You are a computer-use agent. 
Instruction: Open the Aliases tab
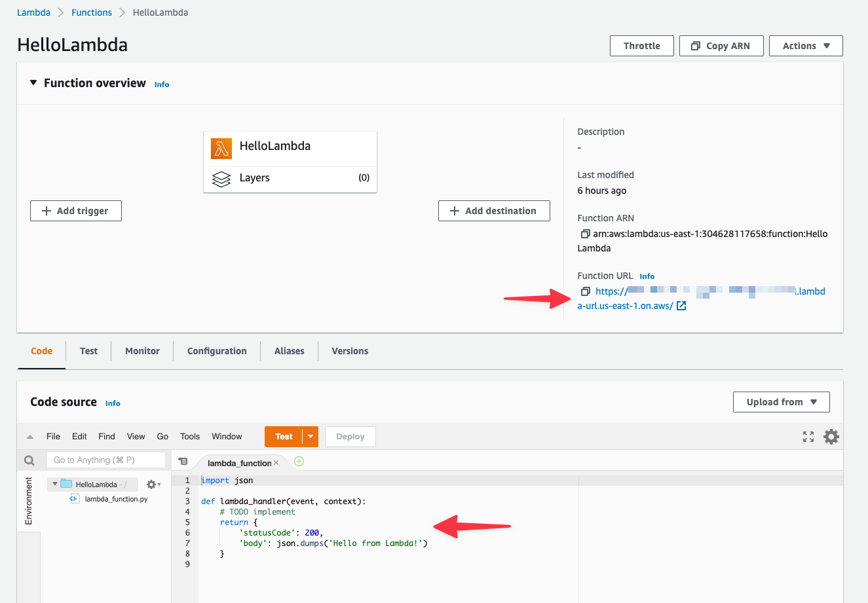(x=289, y=351)
